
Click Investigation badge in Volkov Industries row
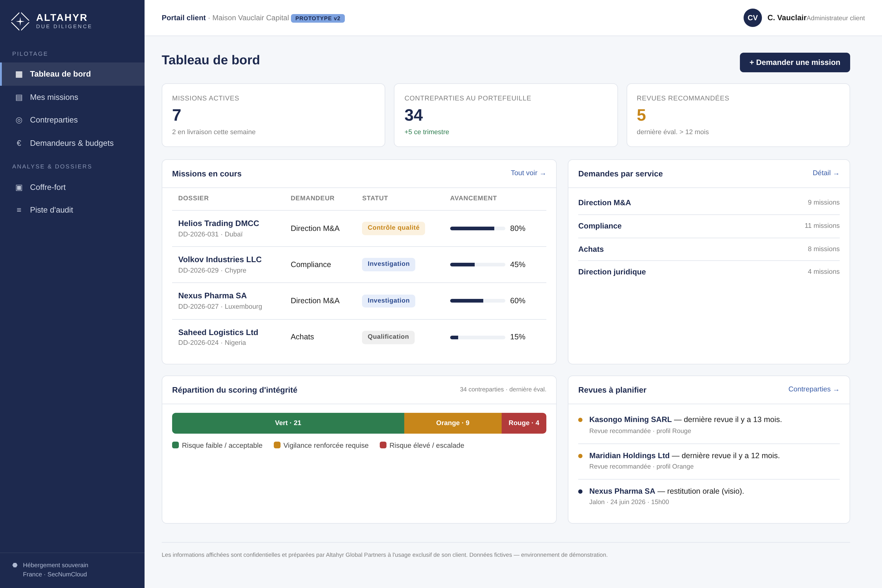pos(389,264)
